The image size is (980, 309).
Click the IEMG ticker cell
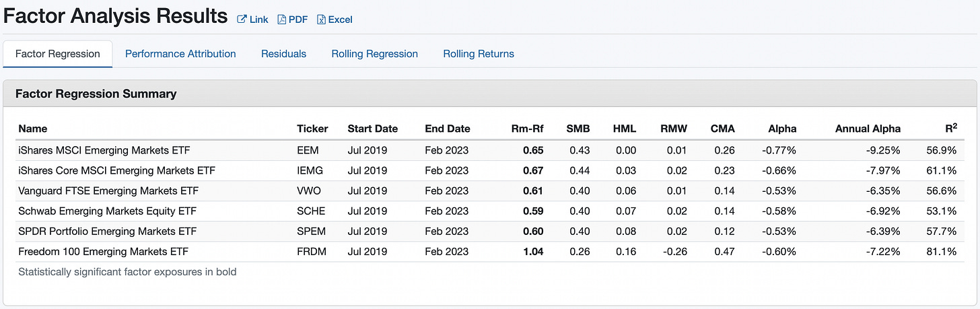310,170
